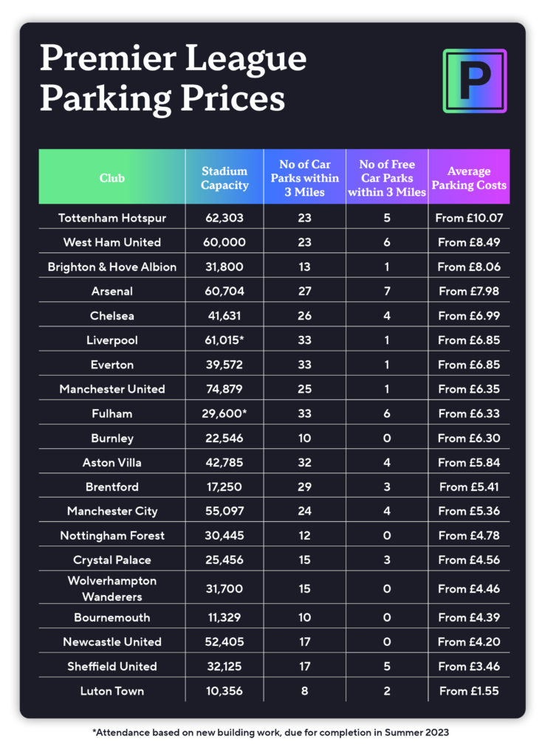This screenshot has width=542, height=756.
Task: Select Burnley's From £6.30 cost
Action: [469, 439]
